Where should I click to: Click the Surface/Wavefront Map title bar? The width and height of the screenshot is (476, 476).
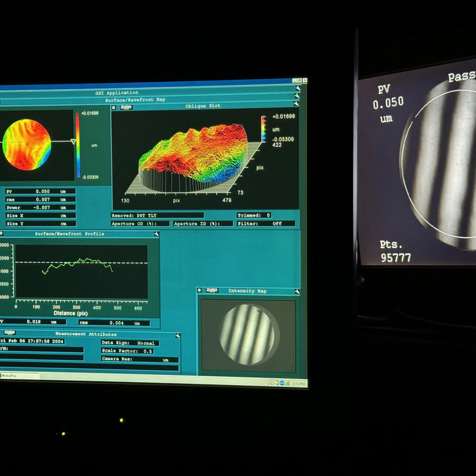[149, 99]
